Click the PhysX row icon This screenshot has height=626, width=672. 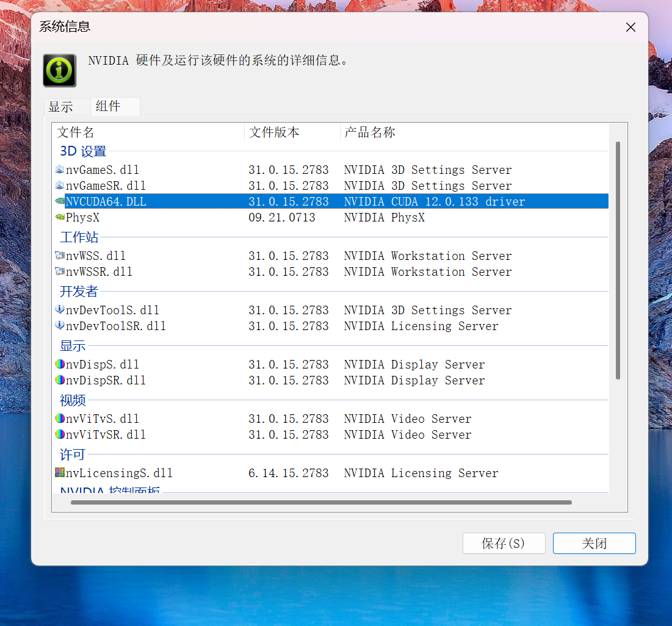tap(60, 217)
